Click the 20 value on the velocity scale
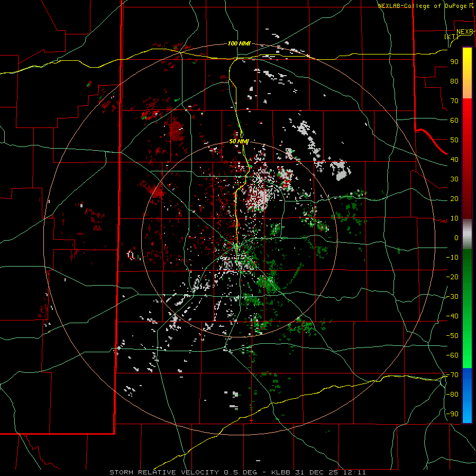 point(454,199)
